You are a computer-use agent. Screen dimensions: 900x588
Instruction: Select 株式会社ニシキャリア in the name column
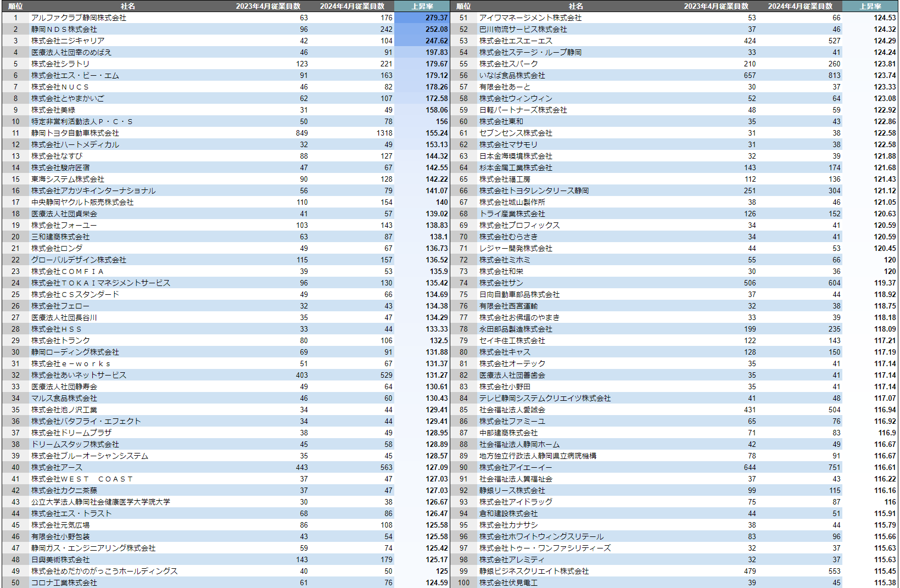click(68, 41)
